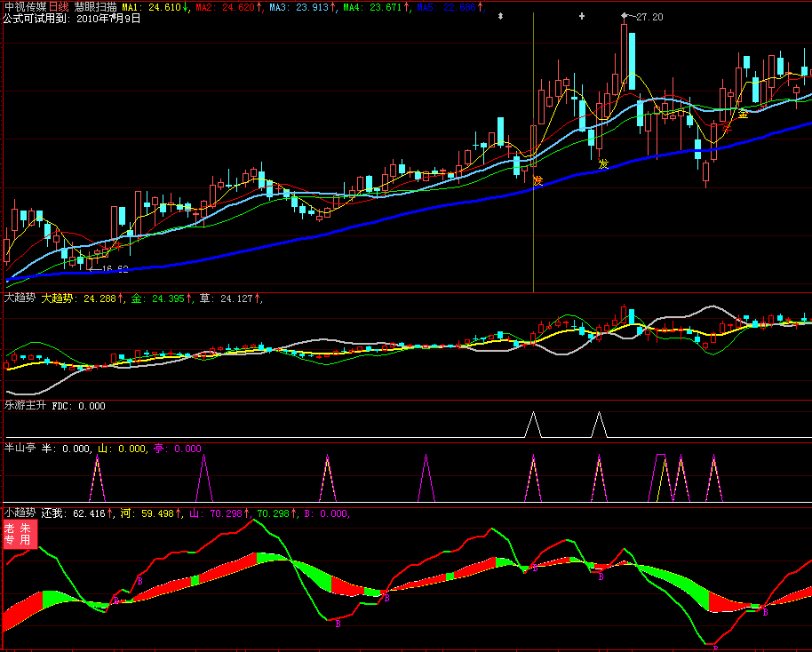
Task: Select the 中视传媒 stock name
Action: coord(25,6)
